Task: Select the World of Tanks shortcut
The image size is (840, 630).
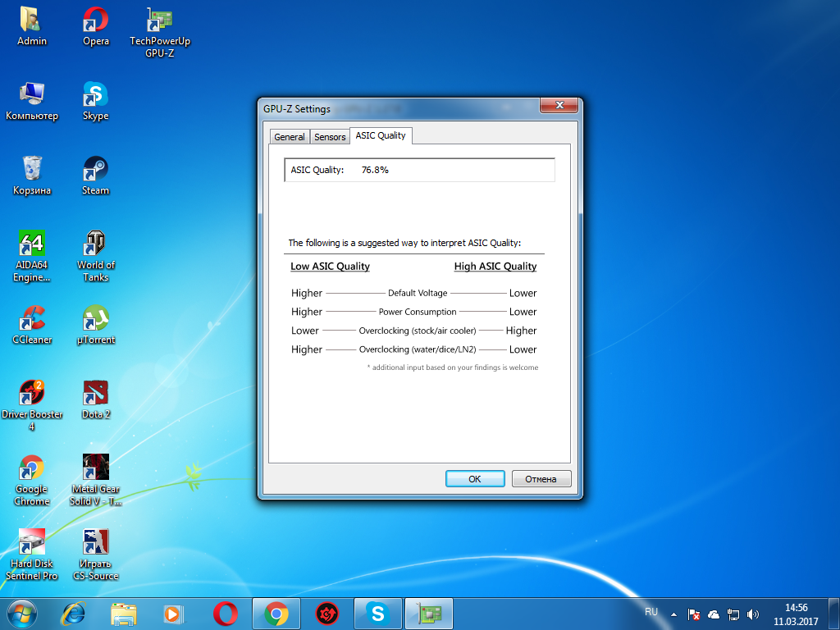Action: coord(95,256)
